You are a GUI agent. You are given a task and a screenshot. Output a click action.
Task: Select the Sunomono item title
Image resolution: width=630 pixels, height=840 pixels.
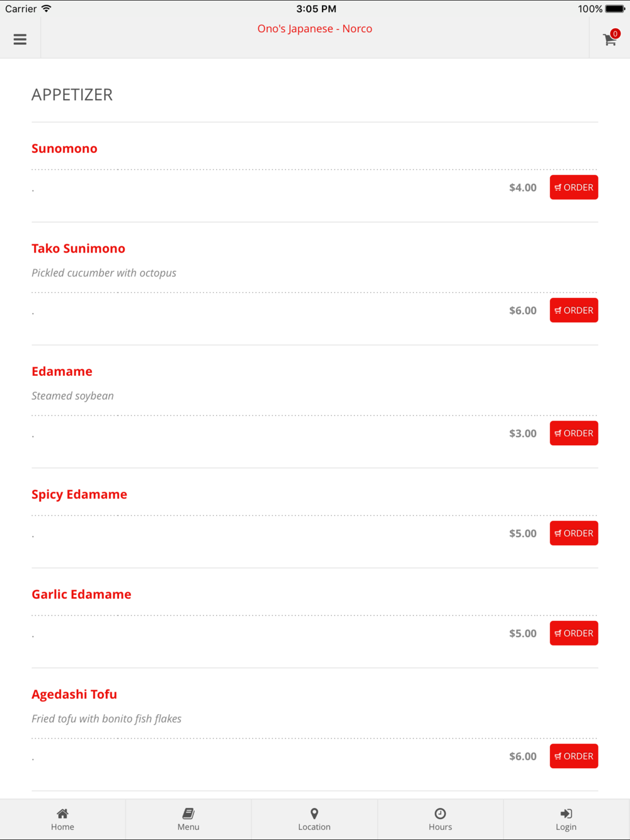click(x=64, y=149)
